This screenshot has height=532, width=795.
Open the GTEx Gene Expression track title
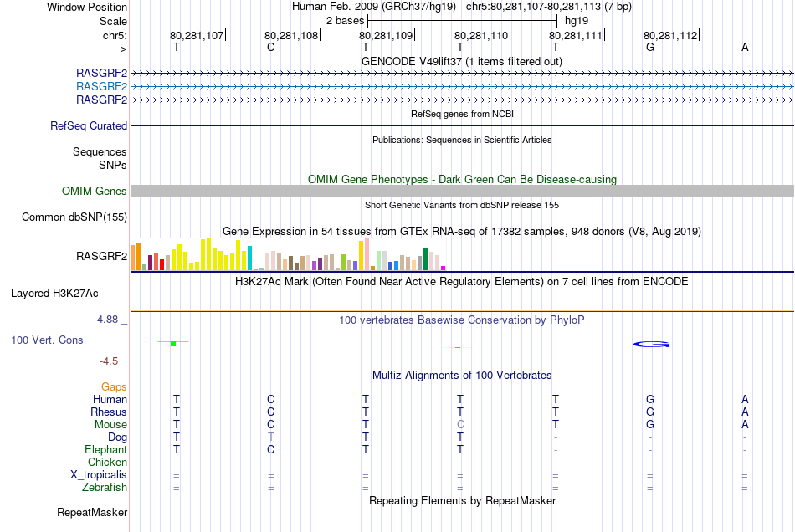462,232
